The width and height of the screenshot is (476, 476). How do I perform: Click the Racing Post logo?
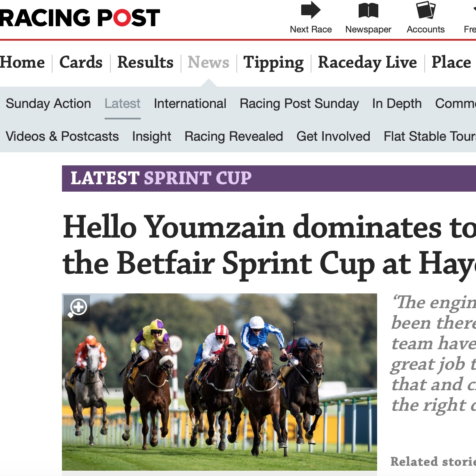click(x=80, y=18)
